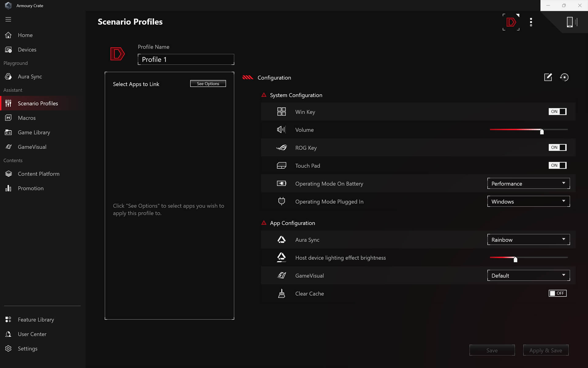
Task: Click the Volume slider handle
Action: (x=542, y=132)
